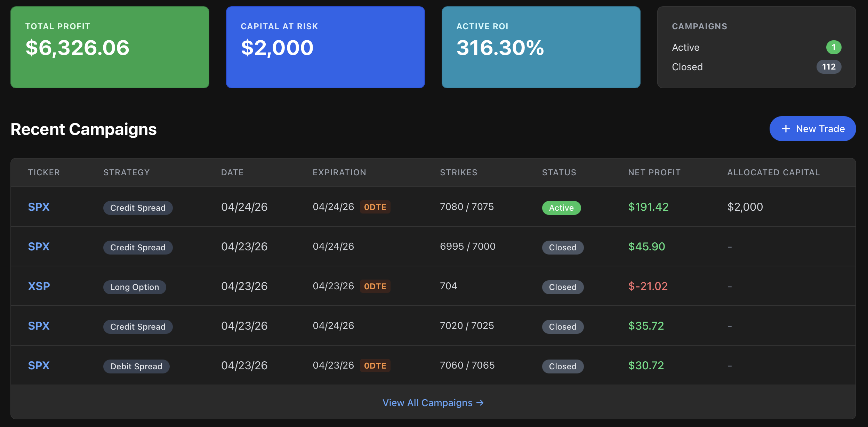Click the Allocated Capital column header
The image size is (868, 427).
[x=773, y=172]
